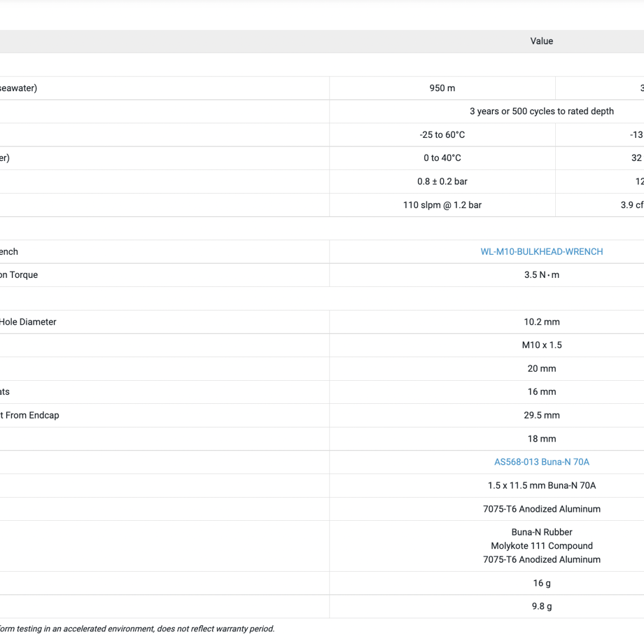Image resolution: width=644 pixels, height=644 pixels.
Task: Click the 'Hole Diameter' row label
Action: [28, 322]
